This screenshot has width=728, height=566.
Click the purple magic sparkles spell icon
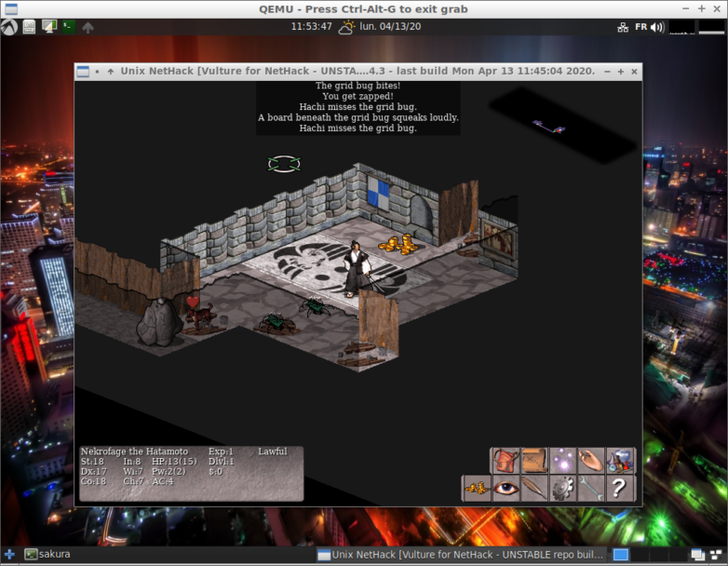562,461
